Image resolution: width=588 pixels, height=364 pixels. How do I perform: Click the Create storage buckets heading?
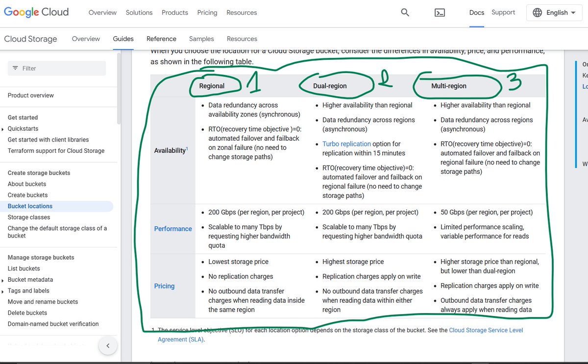[x=39, y=173]
